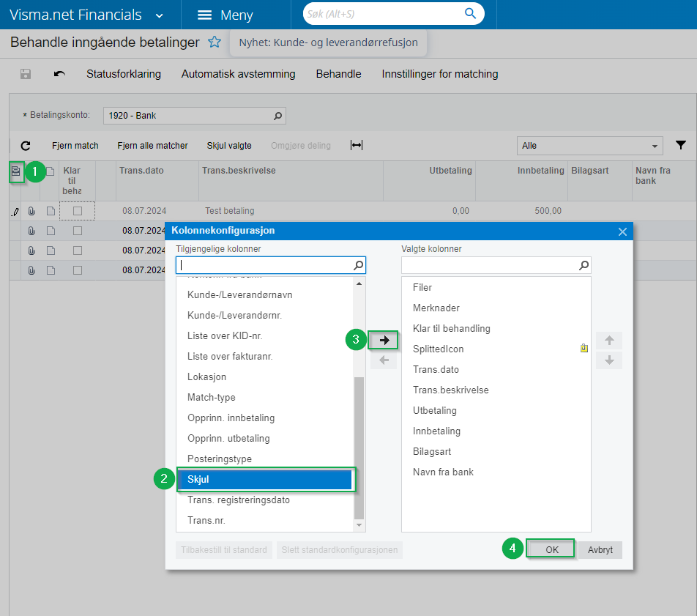Screen dimensions: 697x616
Task: Click the search magnifier in top bar
Action: (470, 13)
